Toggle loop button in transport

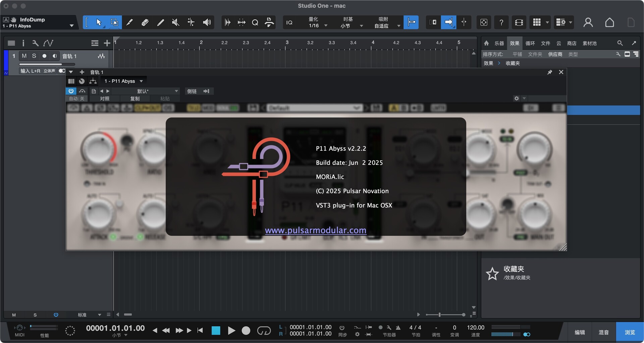coord(264,331)
